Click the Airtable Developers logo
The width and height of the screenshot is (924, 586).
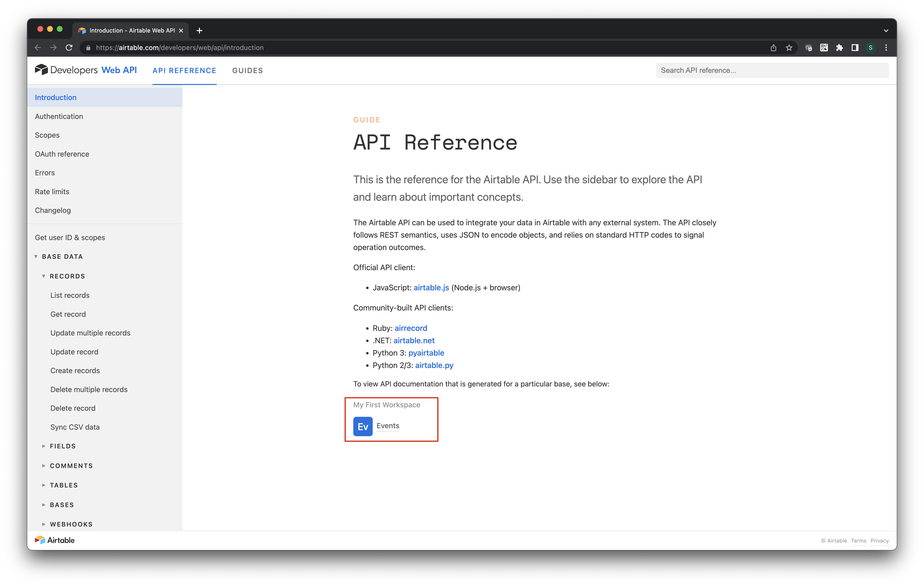(66, 70)
